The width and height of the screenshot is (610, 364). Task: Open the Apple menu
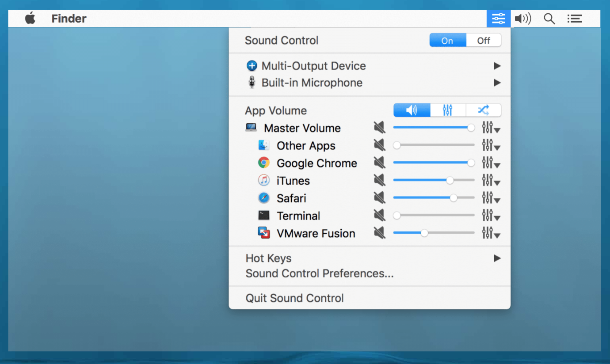coord(30,19)
